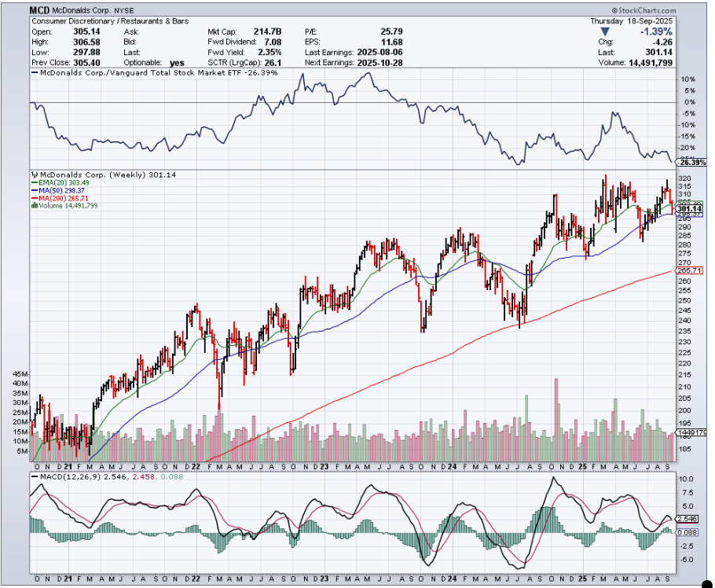Click the black MACD legend line marker
Viewport: 715px width, 588px height.
point(35,477)
